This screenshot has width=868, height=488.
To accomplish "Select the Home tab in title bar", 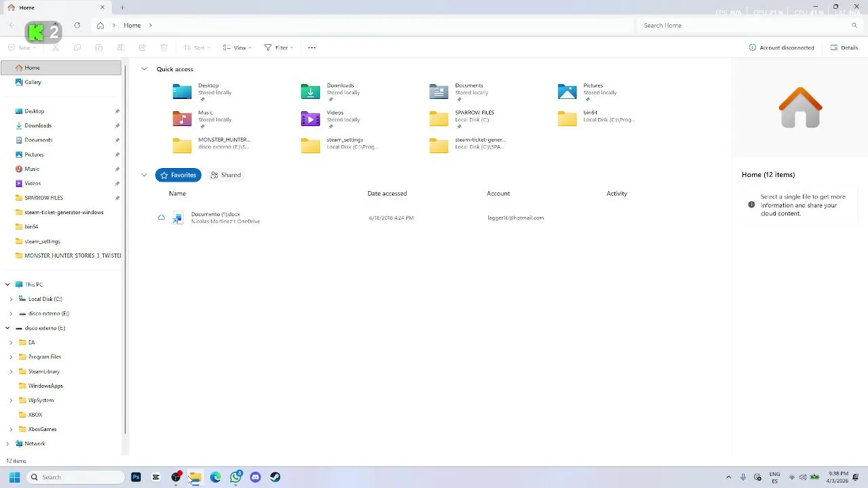I will click(56, 7).
